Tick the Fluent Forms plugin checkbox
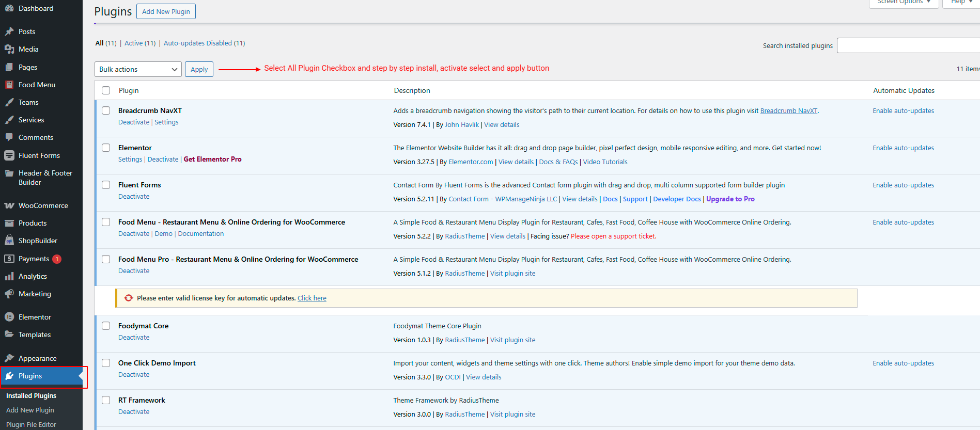The height and width of the screenshot is (430, 980). click(106, 185)
